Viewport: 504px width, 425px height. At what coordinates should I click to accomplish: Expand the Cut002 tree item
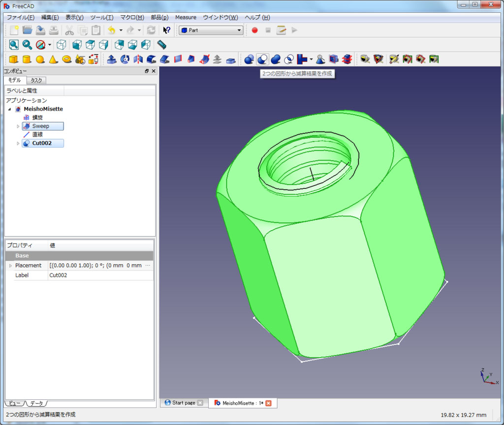point(18,143)
